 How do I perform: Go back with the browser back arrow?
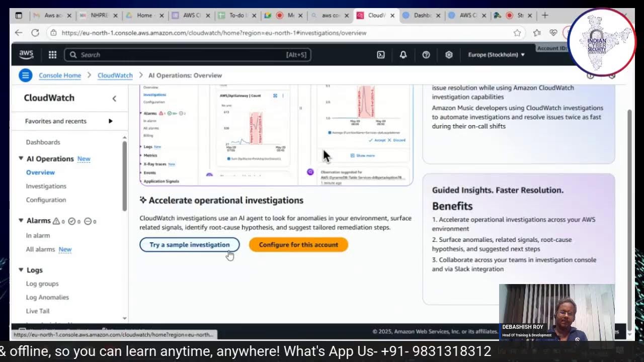coord(19,33)
